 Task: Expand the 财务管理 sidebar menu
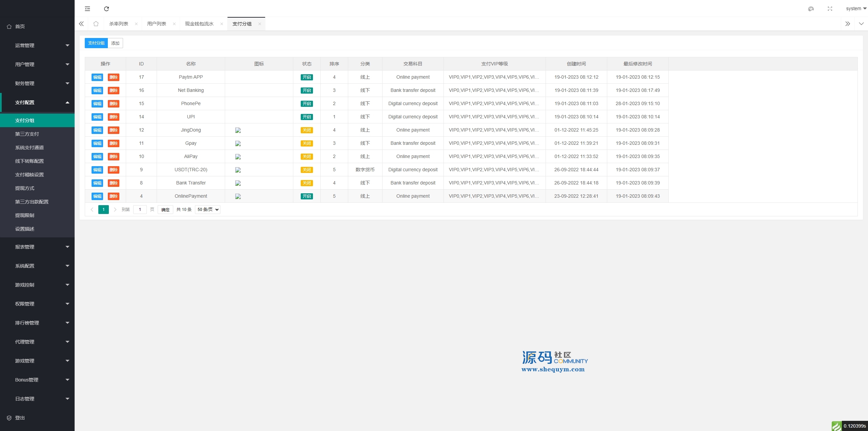click(x=37, y=83)
